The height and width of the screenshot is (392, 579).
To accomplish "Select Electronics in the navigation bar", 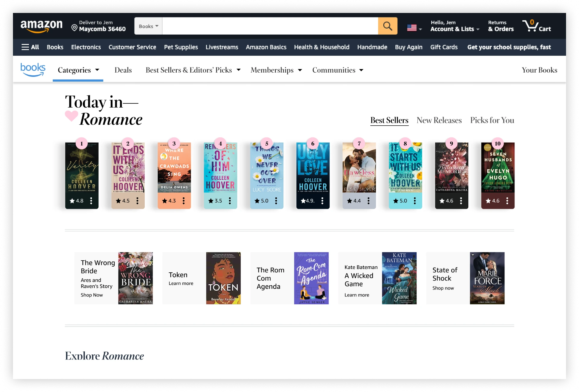I will (x=86, y=47).
